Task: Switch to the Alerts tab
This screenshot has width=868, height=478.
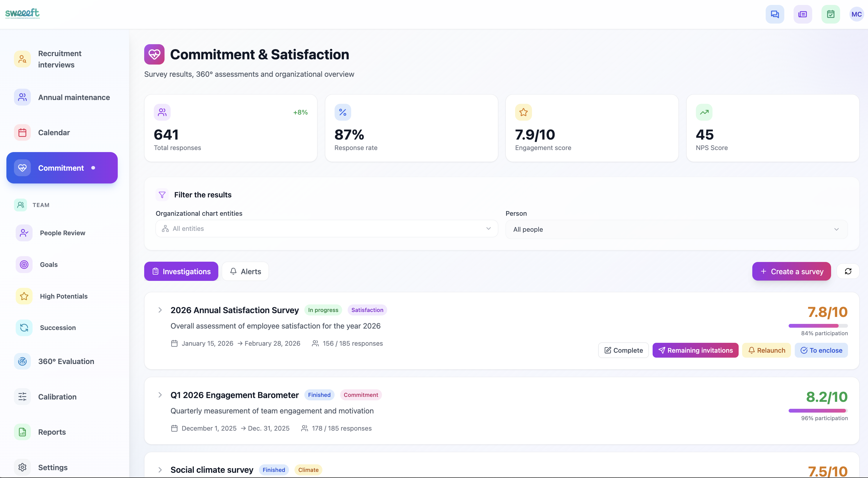Action: tap(245, 271)
